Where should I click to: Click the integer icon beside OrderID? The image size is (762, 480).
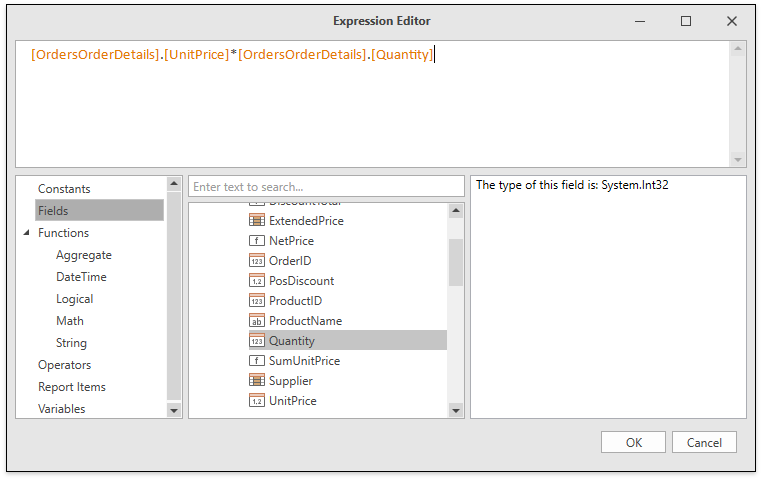click(256, 261)
